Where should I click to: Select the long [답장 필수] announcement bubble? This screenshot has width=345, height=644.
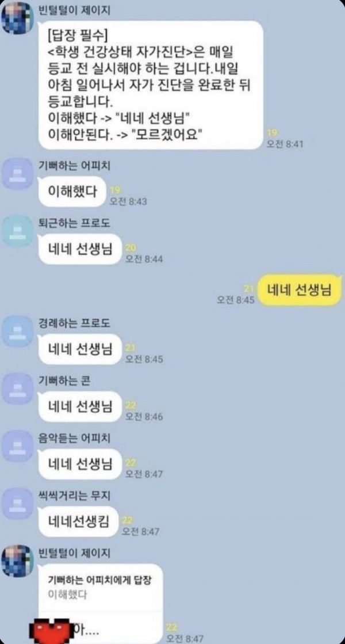pyautogui.click(x=151, y=85)
